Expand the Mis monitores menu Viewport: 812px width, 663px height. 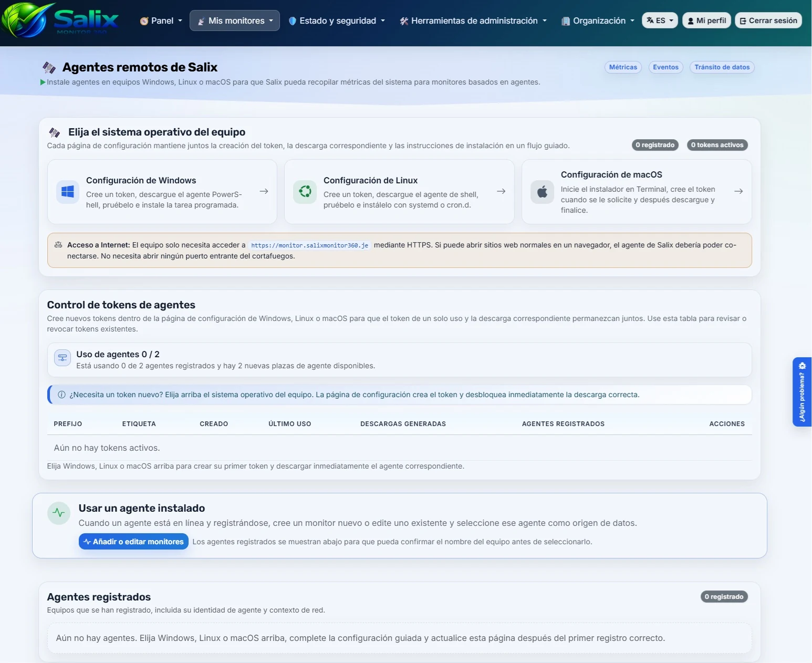pyautogui.click(x=235, y=20)
